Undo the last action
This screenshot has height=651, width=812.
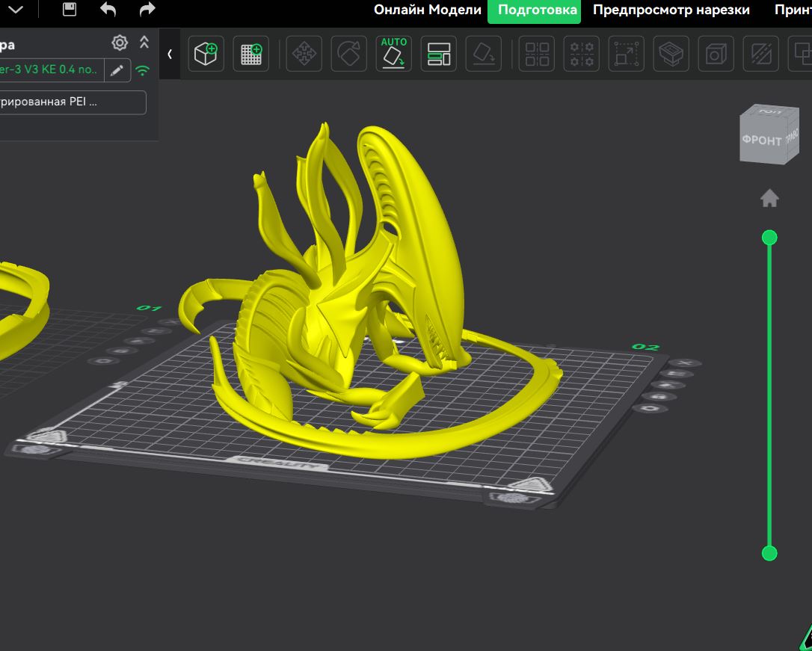tap(108, 9)
